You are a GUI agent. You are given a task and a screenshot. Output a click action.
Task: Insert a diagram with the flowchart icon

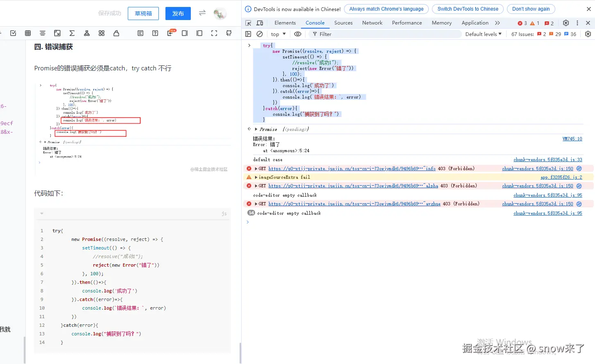coord(87,33)
